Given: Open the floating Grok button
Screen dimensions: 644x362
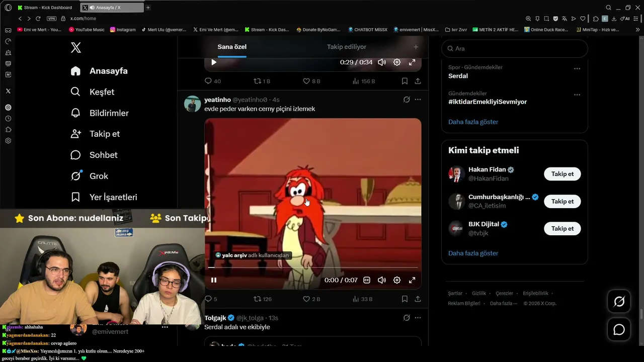Looking at the screenshot, I should point(619,302).
